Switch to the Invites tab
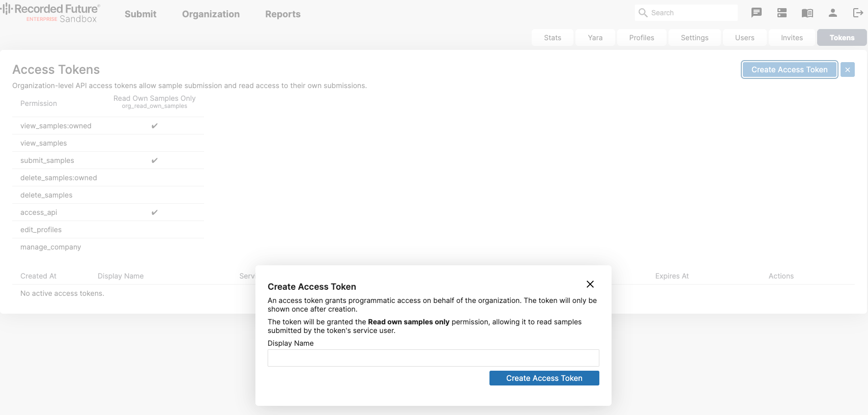The width and height of the screenshot is (868, 415). coord(792,38)
